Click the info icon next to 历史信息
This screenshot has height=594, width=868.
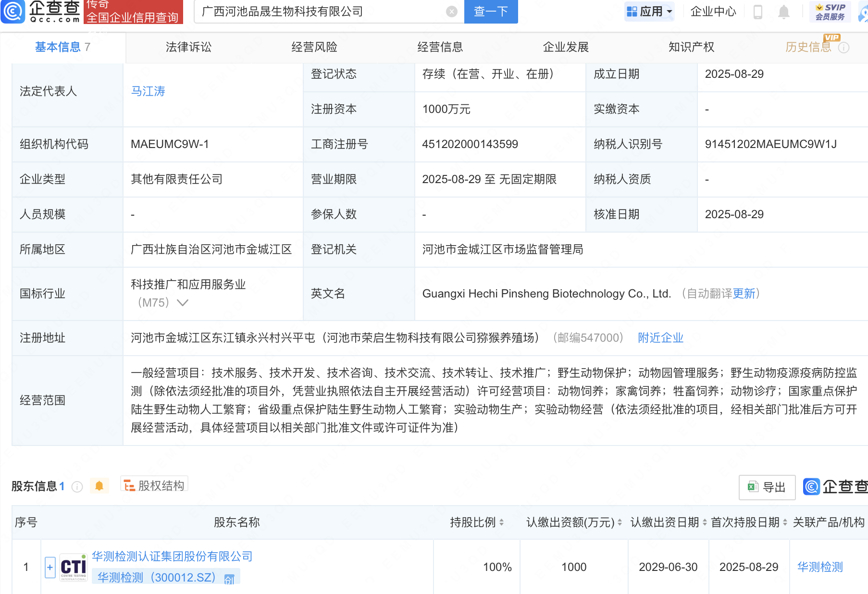(844, 48)
